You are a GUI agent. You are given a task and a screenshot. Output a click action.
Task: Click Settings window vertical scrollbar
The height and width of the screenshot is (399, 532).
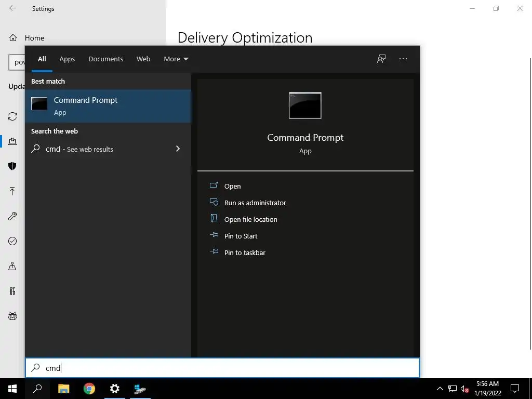point(530,204)
